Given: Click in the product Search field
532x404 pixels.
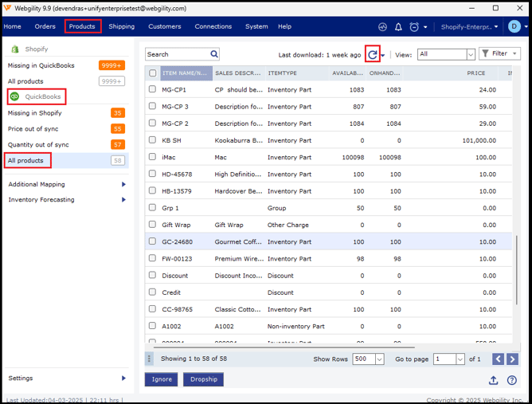Looking at the screenshot, I should (176, 54).
